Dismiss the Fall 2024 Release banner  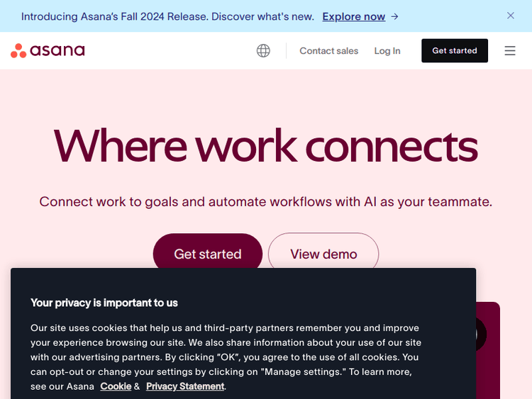tap(511, 16)
